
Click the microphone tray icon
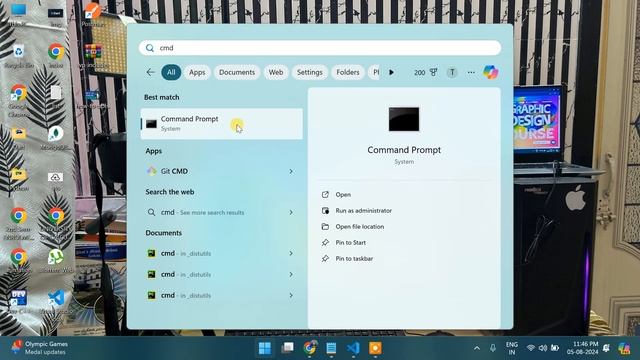pos(493,348)
